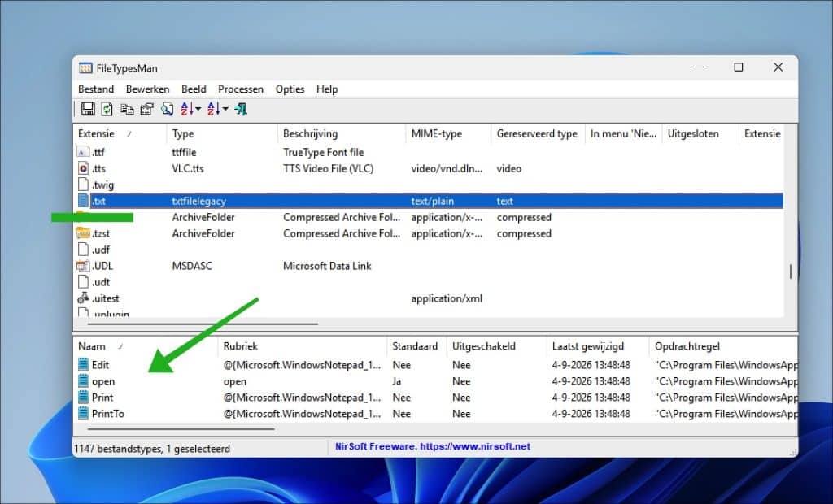The width and height of the screenshot is (833, 504).
Task: Select the .tzst extension row
Action: click(430, 233)
